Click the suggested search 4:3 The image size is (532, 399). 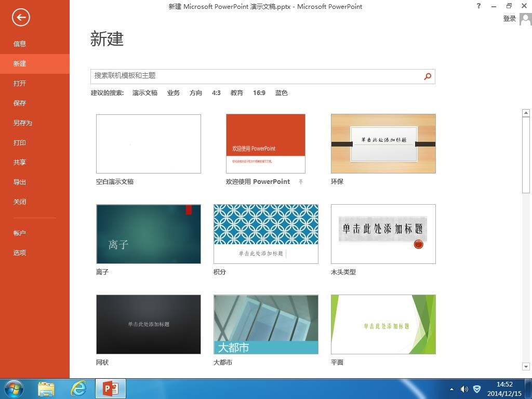216,92
